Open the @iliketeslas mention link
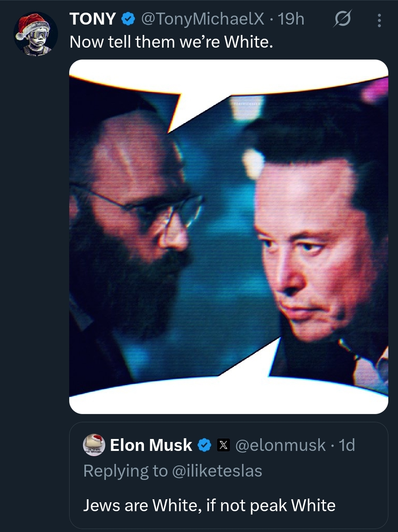This screenshot has height=532, width=398. pyautogui.click(x=217, y=471)
